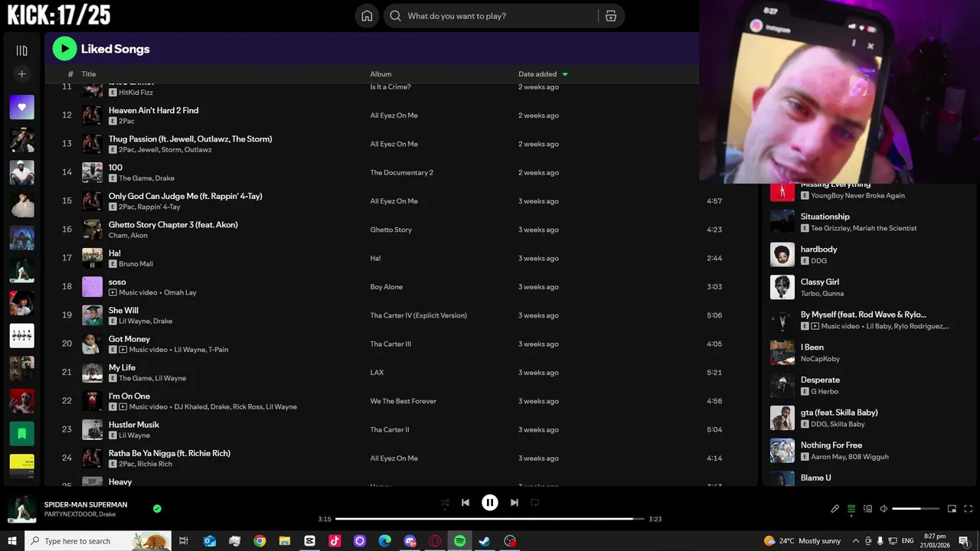Toggle shuffle in player bar

pyautogui.click(x=445, y=503)
